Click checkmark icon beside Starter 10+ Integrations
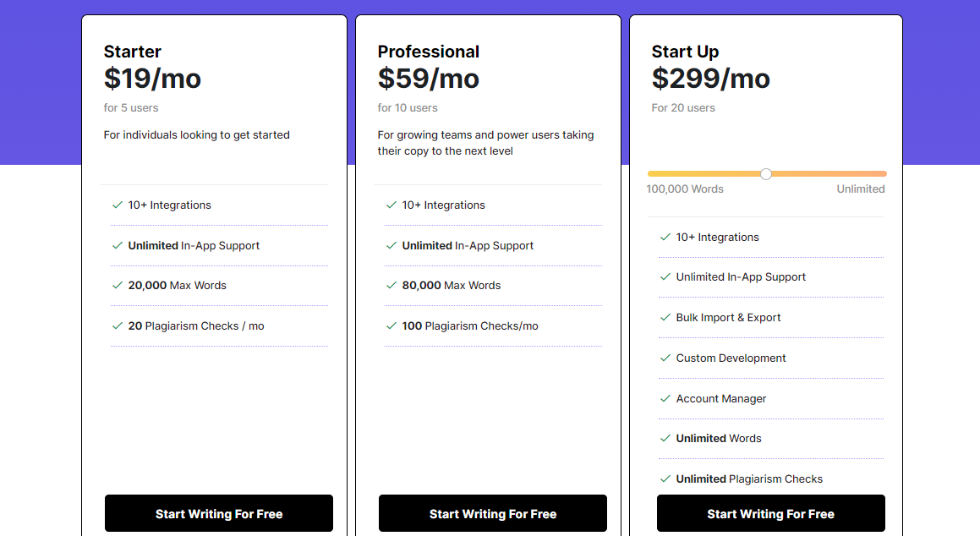Screen dimensions: 980x536 click(x=118, y=205)
